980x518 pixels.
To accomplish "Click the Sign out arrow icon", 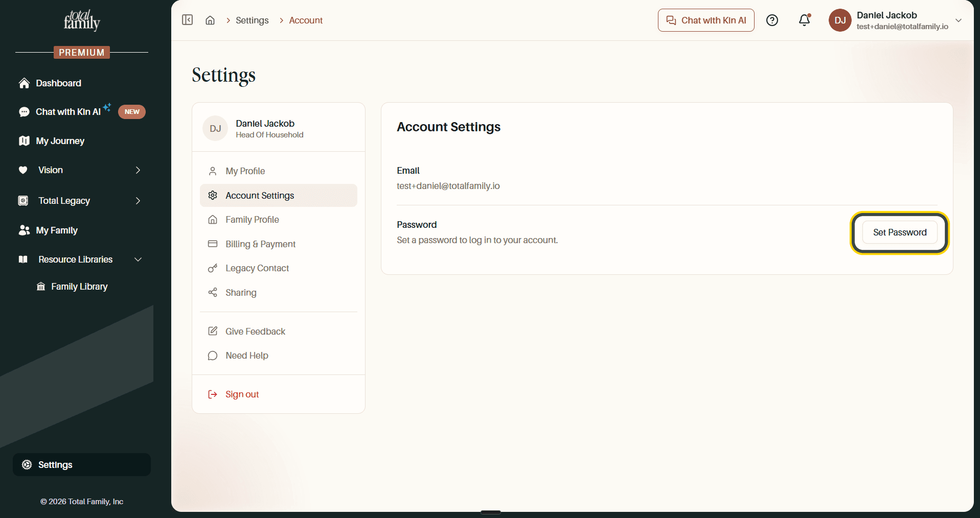I will [x=213, y=394].
